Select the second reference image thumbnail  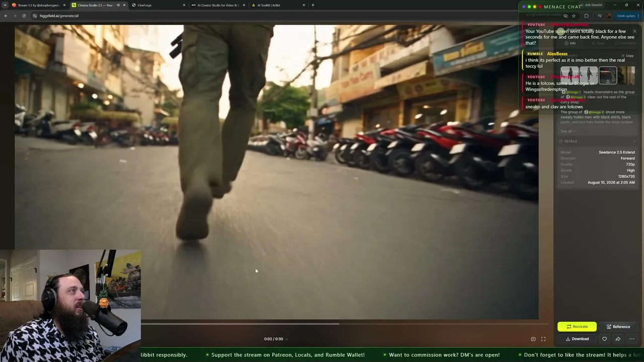589,75
